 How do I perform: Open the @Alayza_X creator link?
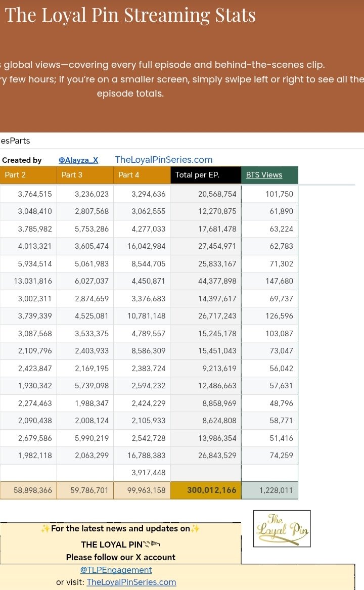(78, 160)
